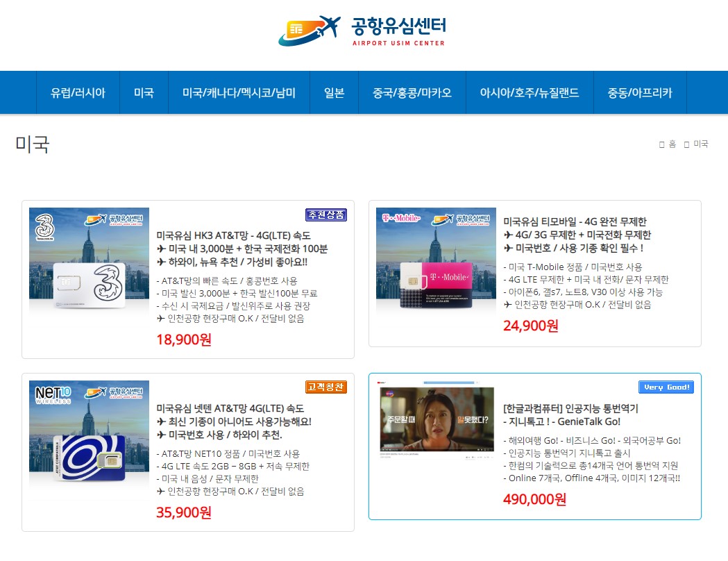Click the 35,900원 price
Image resolution: width=728 pixels, height=561 pixels.
click(184, 512)
